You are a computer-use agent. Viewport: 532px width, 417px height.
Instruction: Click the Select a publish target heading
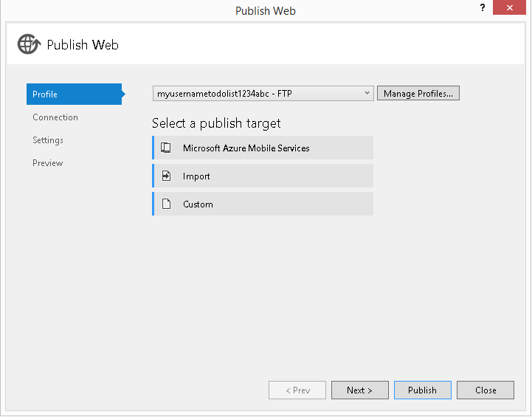tap(216, 123)
